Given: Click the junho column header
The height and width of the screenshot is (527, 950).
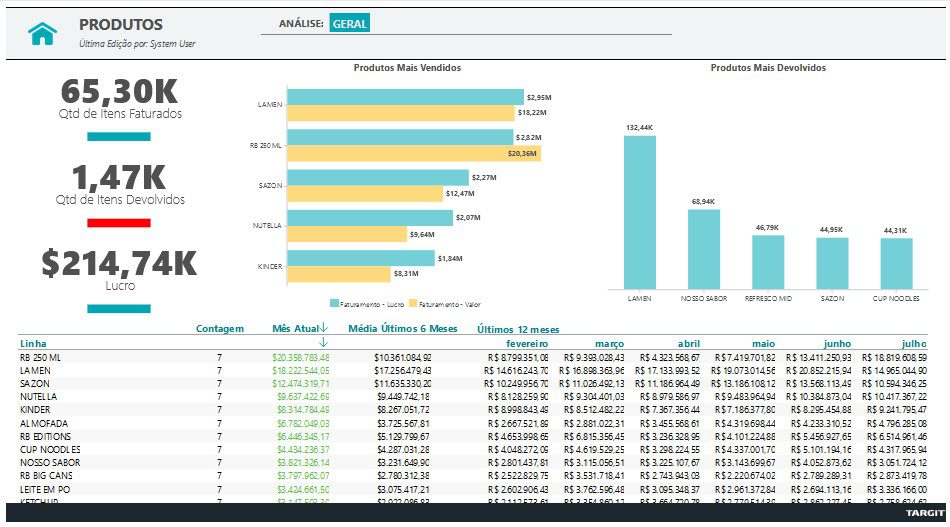Looking at the screenshot, I should 837,343.
